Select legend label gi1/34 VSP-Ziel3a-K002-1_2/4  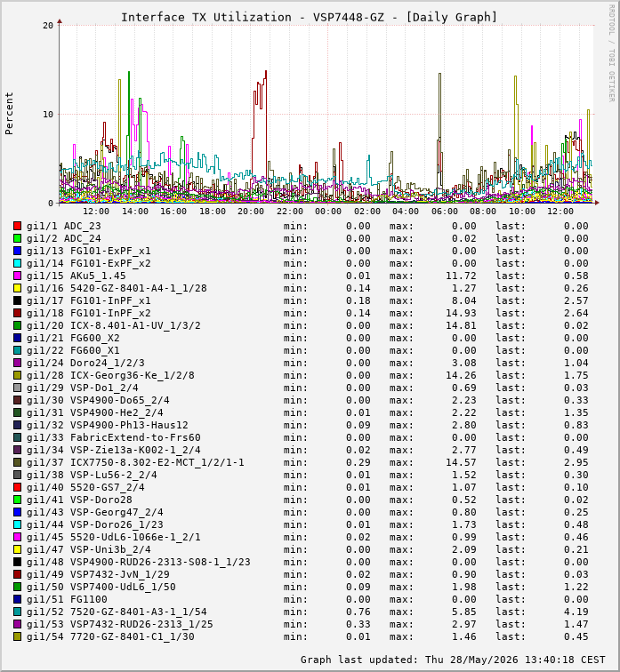114,450
